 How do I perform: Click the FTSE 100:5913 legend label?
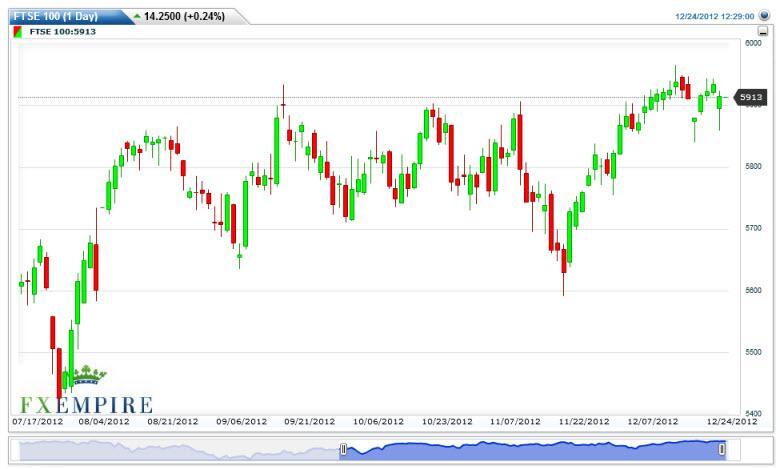[63, 31]
